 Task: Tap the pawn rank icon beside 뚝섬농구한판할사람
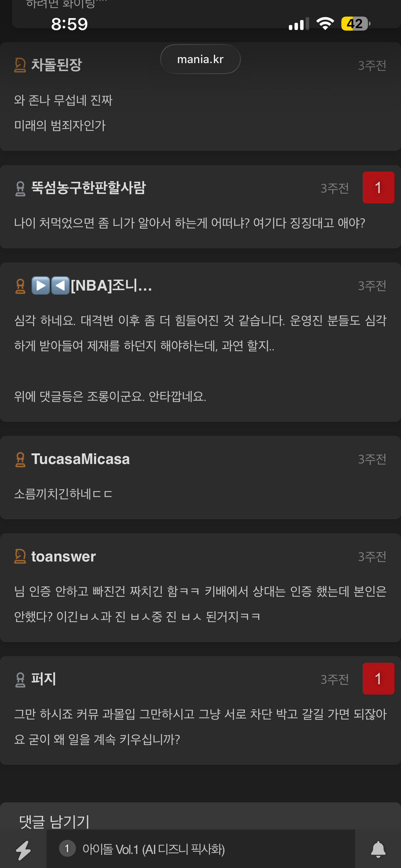point(20,188)
